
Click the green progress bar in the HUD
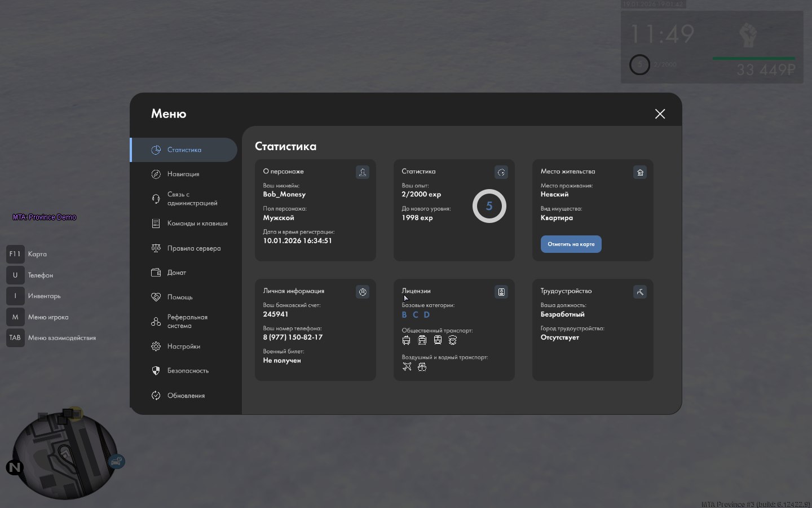[754, 58]
